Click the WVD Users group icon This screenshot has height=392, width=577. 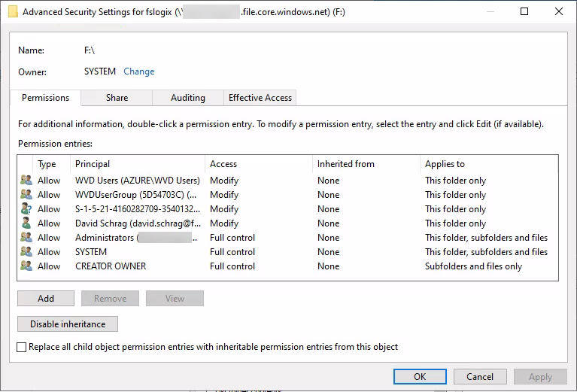coord(26,181)
